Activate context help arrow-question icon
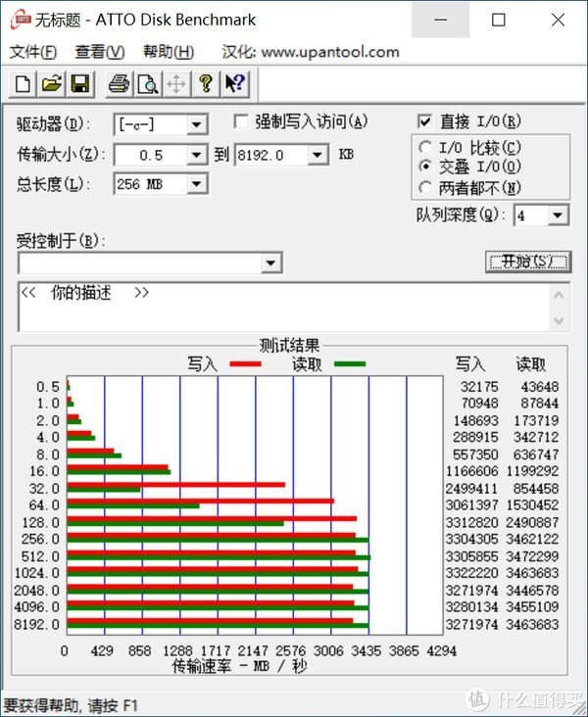The width and height of the screenshot is (588, 717). point(235,84)
